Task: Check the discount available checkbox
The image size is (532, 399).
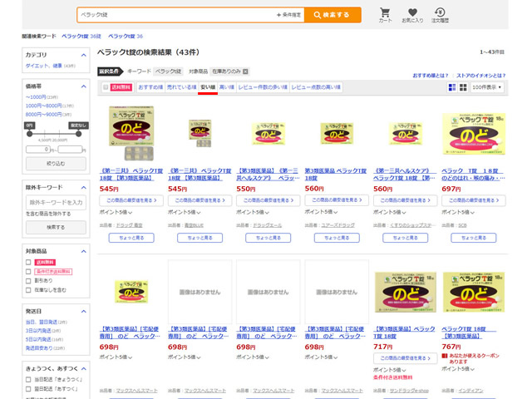Action: click(28, 281)
